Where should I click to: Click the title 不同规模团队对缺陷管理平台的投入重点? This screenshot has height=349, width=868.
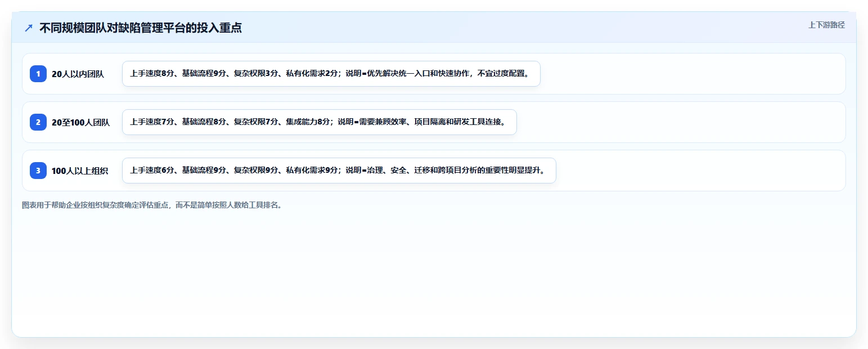141,28
